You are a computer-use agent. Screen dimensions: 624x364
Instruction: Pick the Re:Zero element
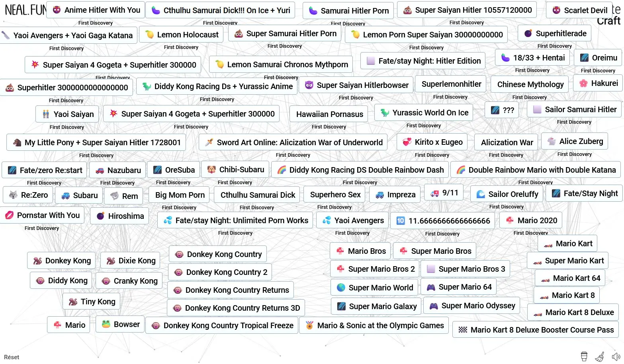pos(28,195)
